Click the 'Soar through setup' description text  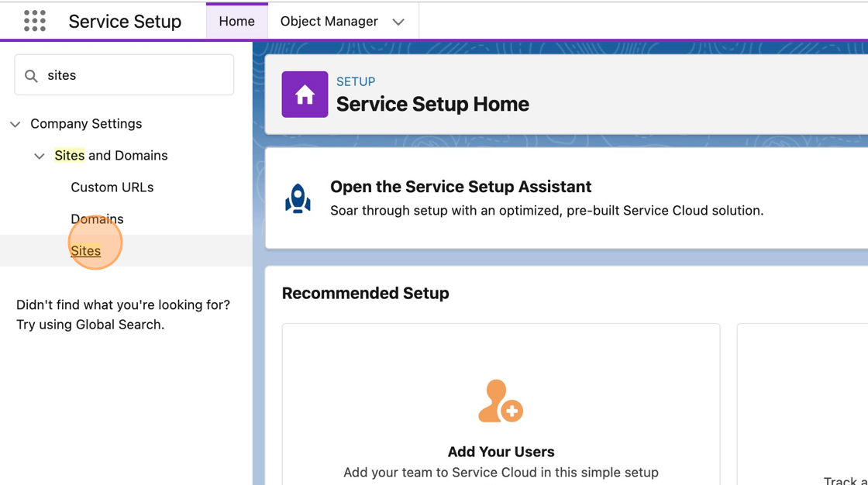click(x=546, y=211)
